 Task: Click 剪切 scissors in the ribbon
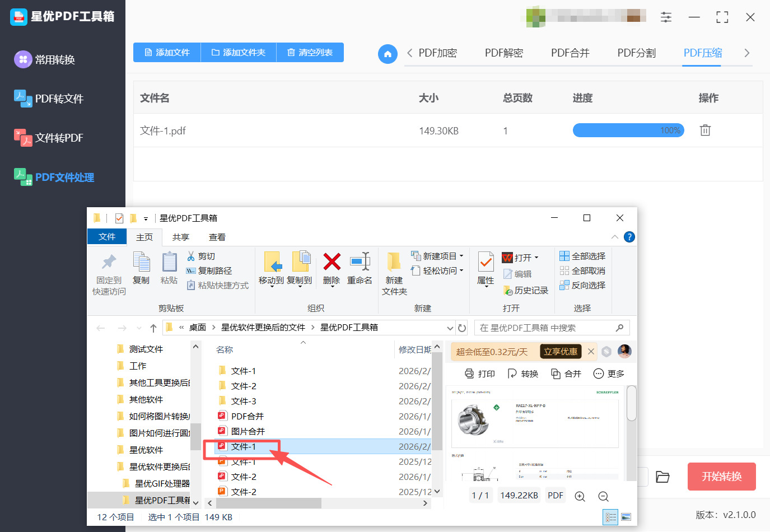pos(200,256)
